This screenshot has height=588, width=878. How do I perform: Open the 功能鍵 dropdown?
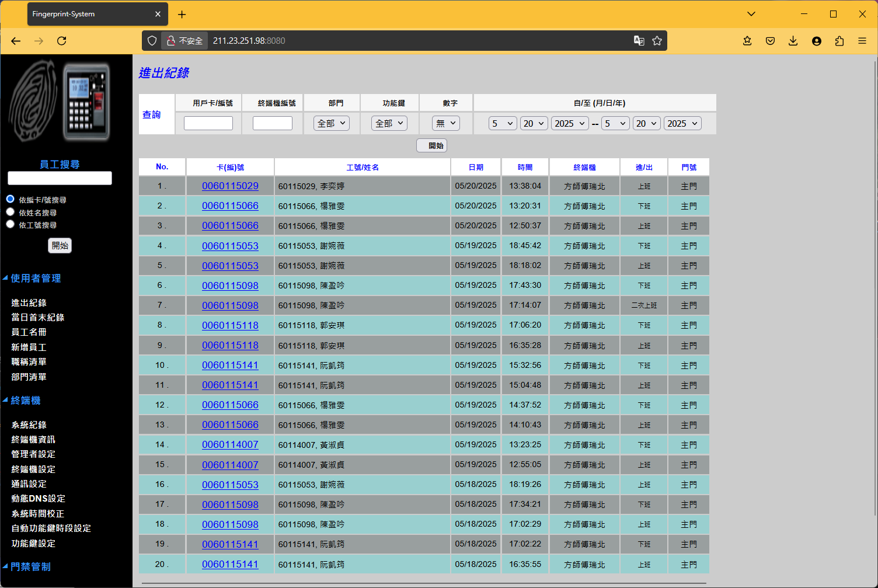(389, 123)
